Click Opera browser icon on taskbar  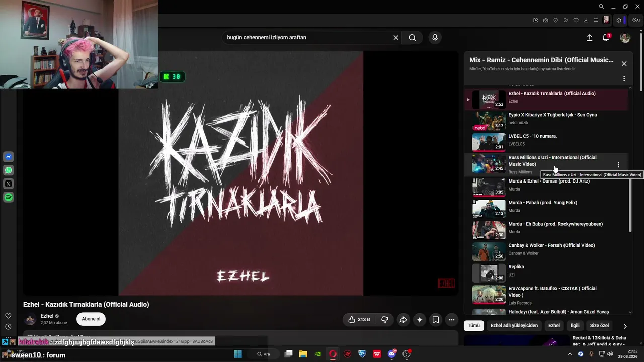[333, 354]
